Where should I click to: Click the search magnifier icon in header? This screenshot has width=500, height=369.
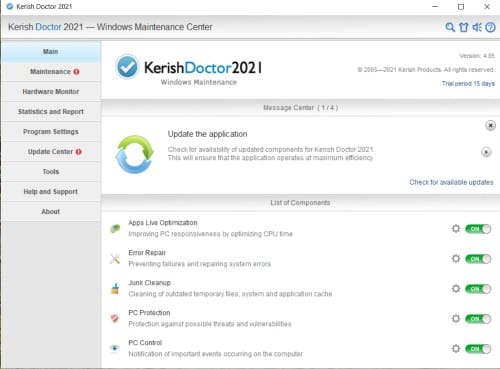point(450,27)
